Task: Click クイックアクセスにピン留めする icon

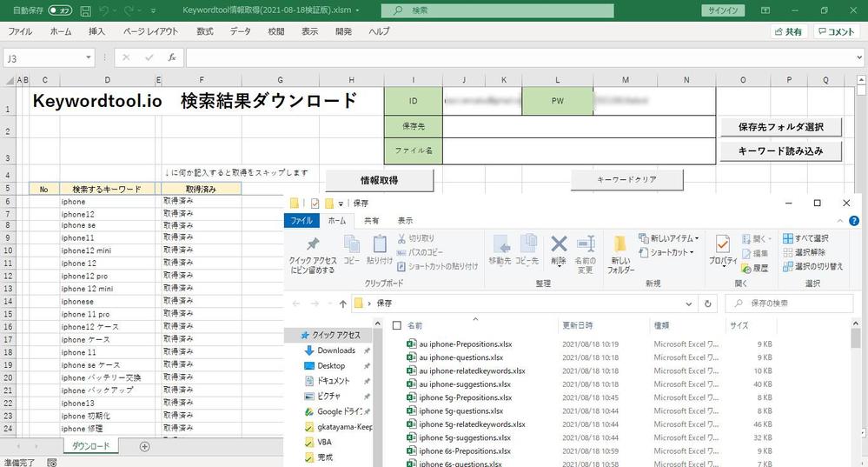Action: tap(314, 244)
